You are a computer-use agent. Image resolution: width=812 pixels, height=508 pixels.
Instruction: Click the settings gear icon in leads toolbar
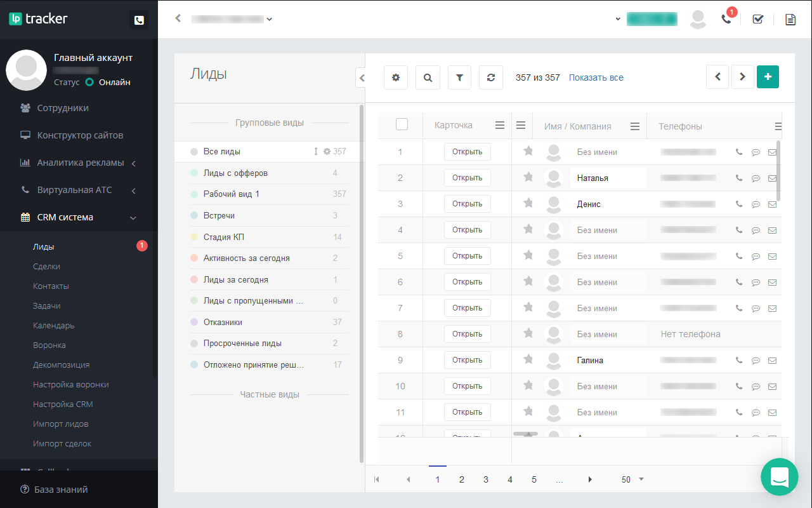coord(396,77)
